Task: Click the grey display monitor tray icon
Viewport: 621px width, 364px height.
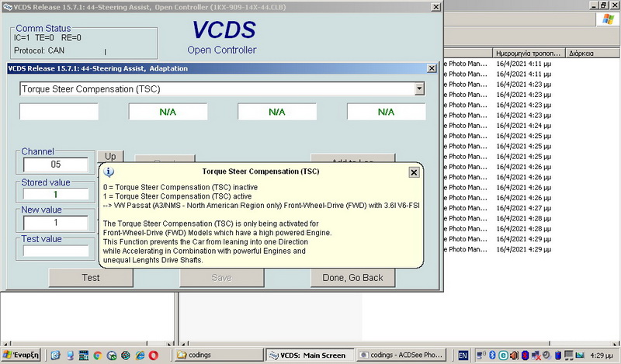Action: pos(569,355)
